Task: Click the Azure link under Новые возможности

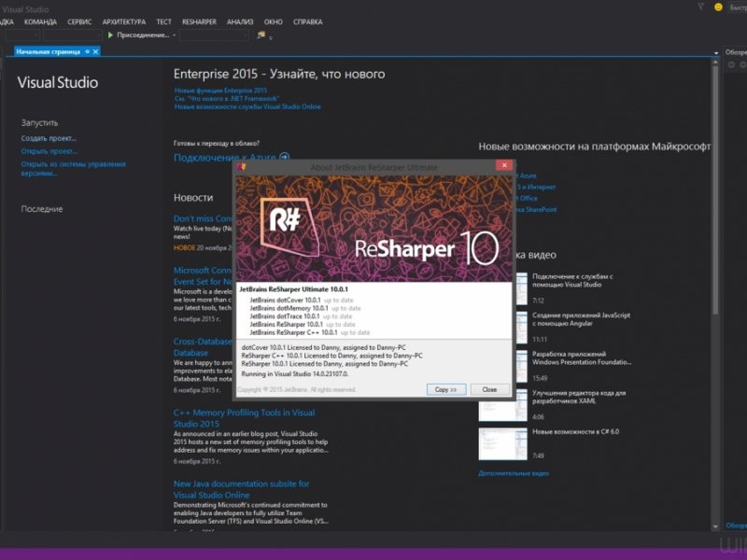Action: [x=528, y=175]
